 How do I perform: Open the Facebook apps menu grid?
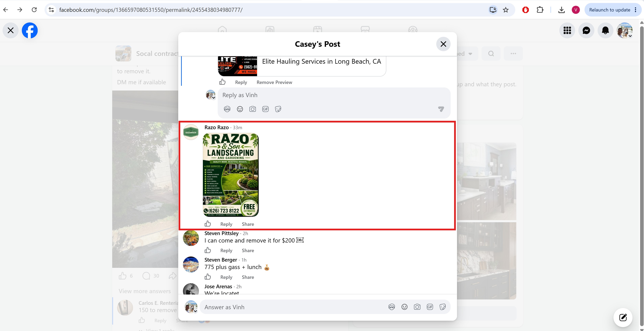[567, 31]
